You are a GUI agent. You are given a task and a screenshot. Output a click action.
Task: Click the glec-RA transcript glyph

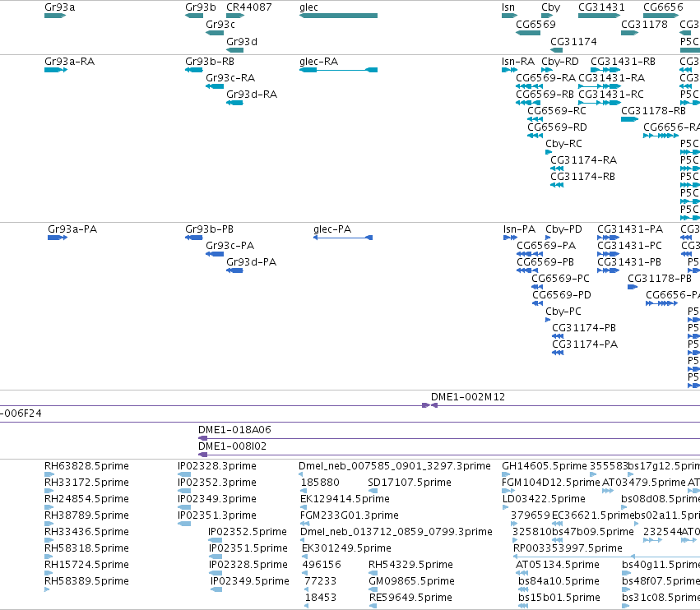point(338,70)
